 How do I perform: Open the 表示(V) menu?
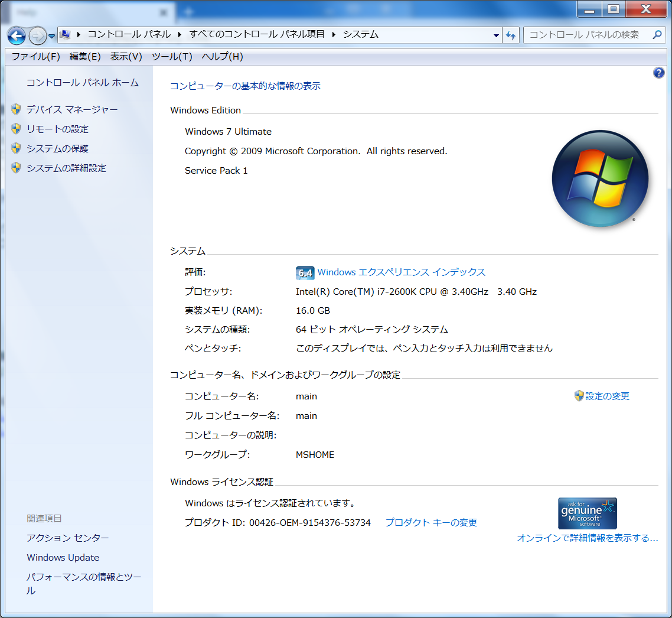(126, 57)
